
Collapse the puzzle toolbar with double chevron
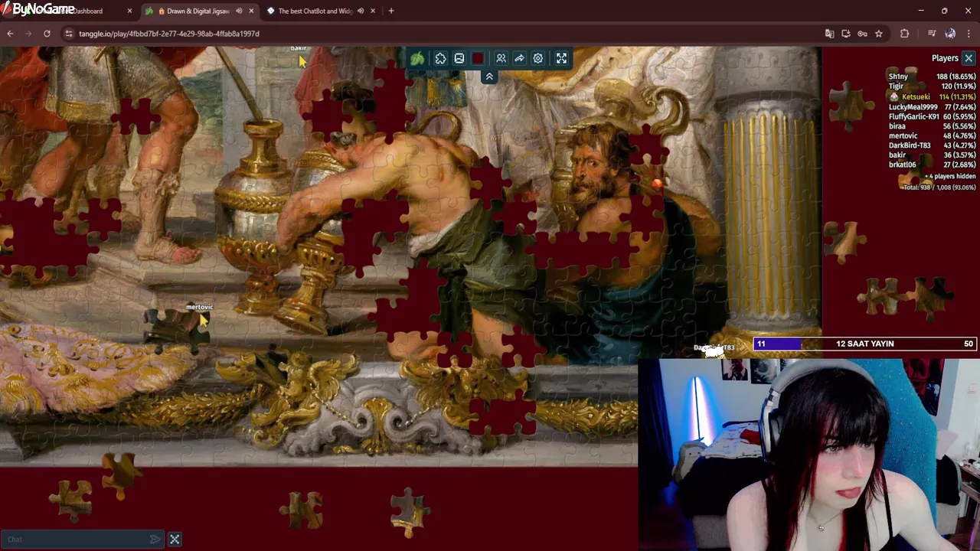click(489, 77)
